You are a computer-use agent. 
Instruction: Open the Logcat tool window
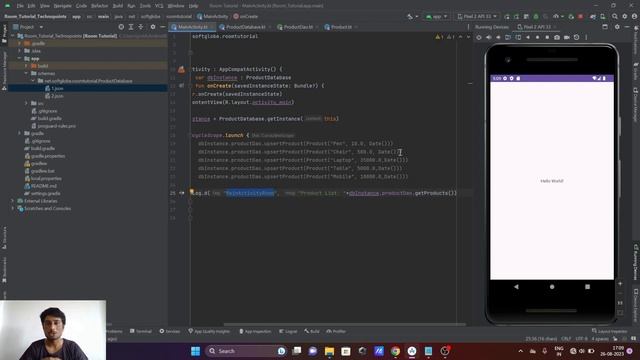(x=288, y=331)
